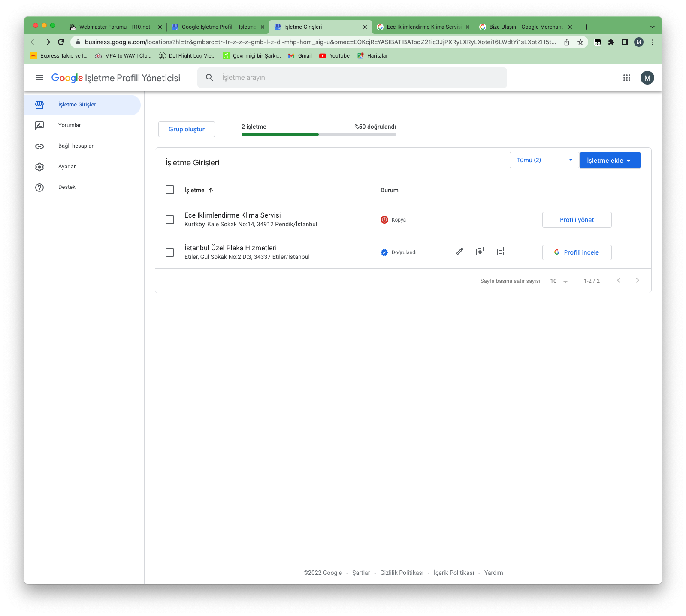Click the extension icon beside the bookmark star
686x616 pixels.
pyautogui.click(x=598, y=42)
